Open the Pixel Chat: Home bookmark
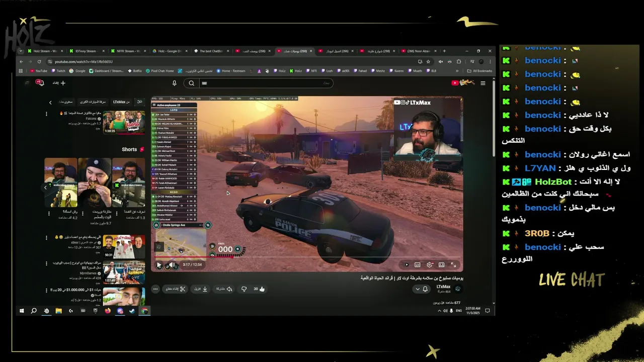 (160, 71)
